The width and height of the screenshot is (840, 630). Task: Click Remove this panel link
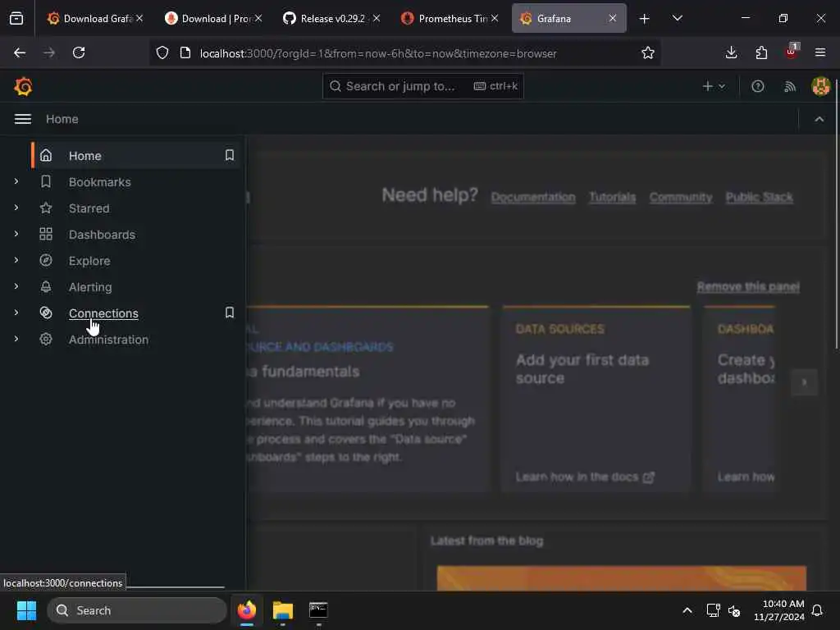click(x=748, y=286)
